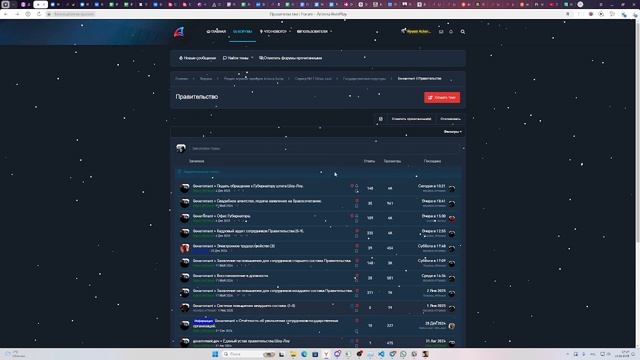The width and height of the screenshot is (640, 360).
Task: Open Пользователи navigation item
Action: click(312, 31)
